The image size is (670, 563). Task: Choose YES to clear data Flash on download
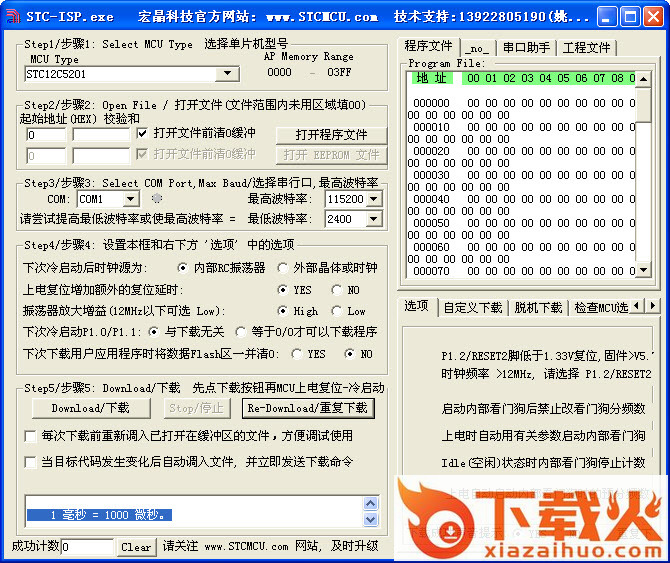296,354
